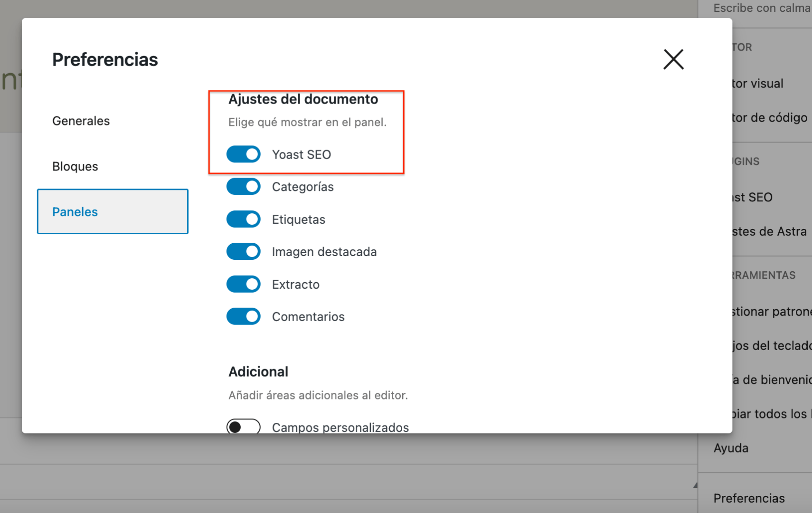
Task: Switch to the Bloques tab
Action: [x=113, y=166]
